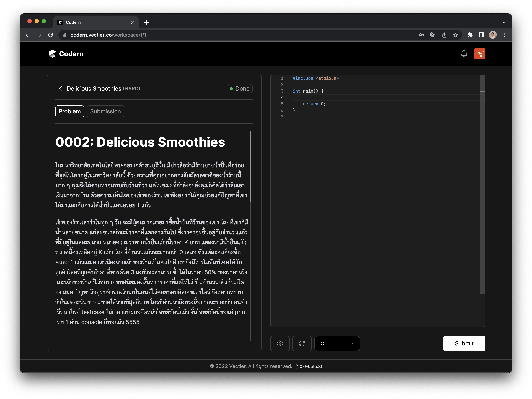Open the tab search chevron in title bar
This screenshot has width=532, height=399.
coord(504,23)
